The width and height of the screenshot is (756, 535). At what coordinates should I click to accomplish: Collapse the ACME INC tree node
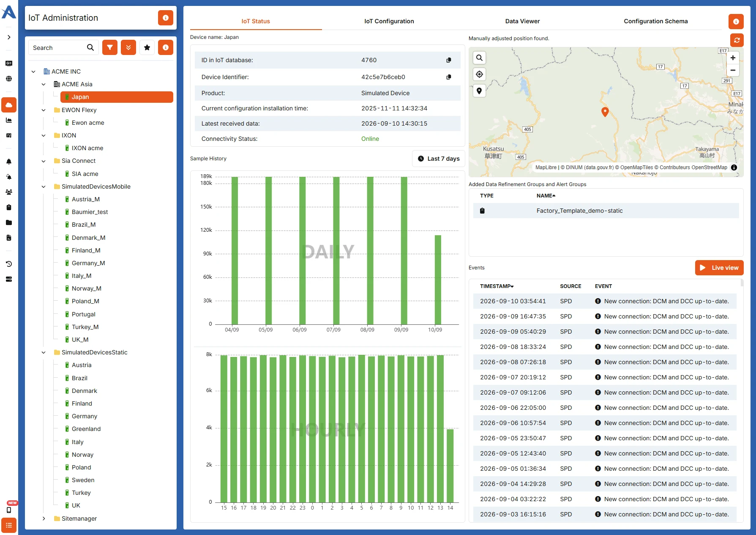coord(33,71)
